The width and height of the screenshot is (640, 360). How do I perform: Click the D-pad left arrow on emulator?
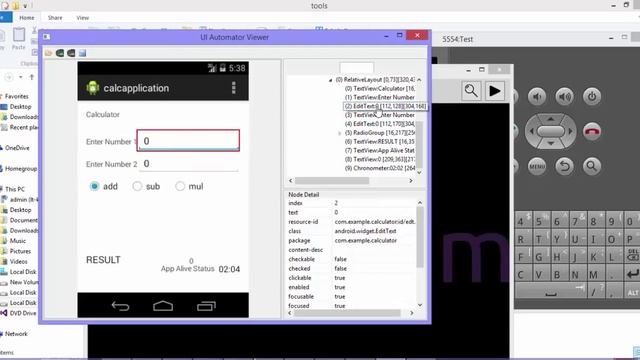[x=531, y=131]
